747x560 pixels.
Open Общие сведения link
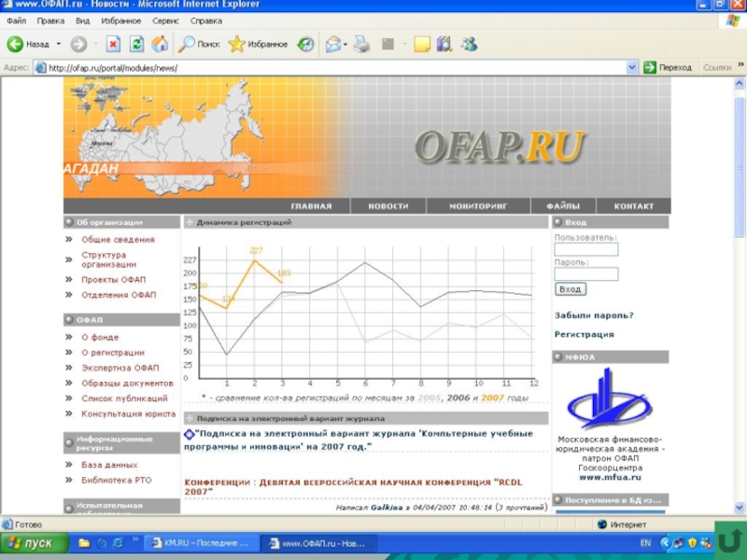[x=118, y=240]
